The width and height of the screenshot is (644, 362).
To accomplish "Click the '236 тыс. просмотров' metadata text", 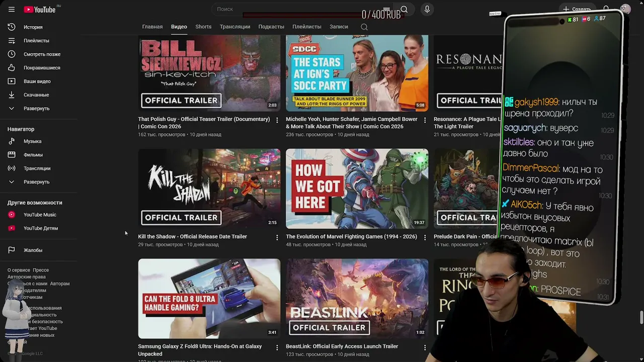I will pyautogui.click(x=309, y=135).
